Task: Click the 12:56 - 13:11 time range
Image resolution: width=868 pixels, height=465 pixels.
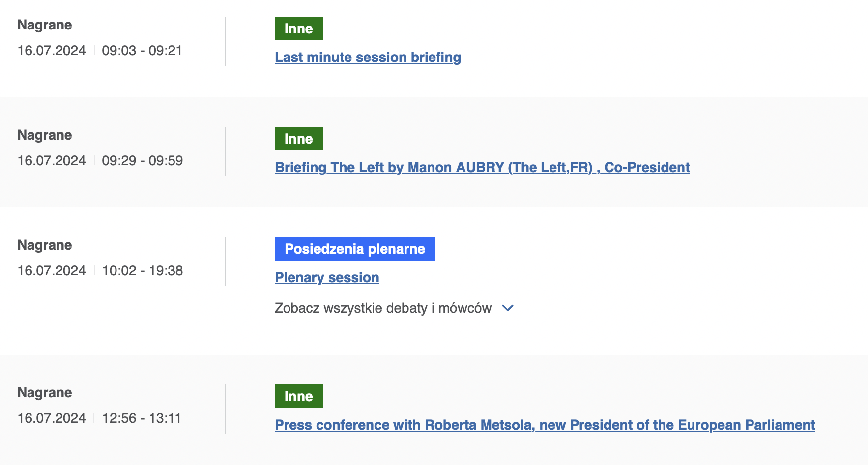Action: 142,418
